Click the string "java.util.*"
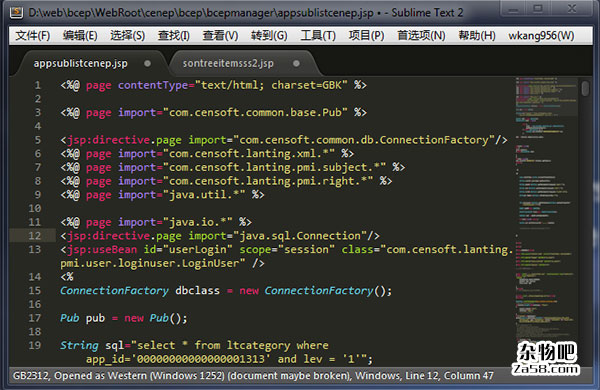Image resolution: width=600 pixels, height=390 pixels. 204,195
